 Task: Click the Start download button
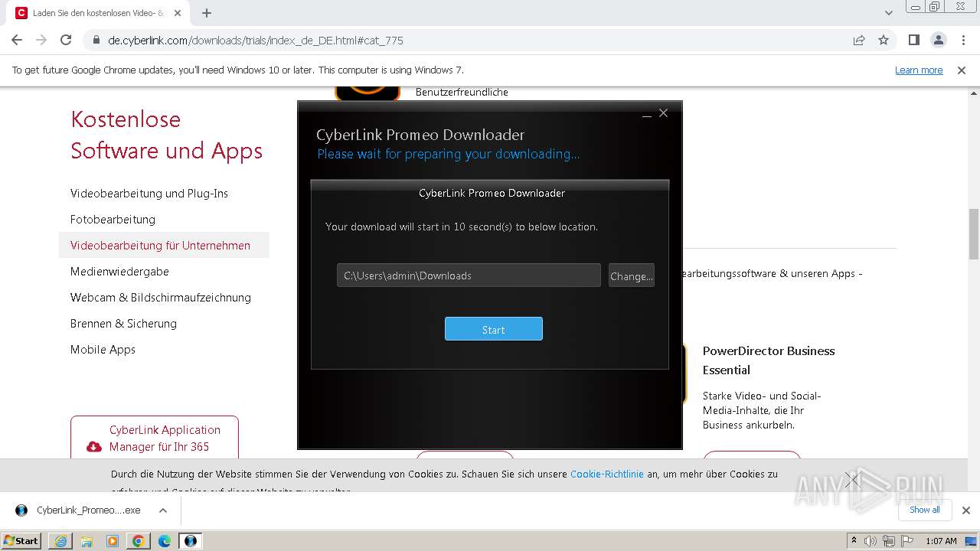pyautogui.click(x=493, y=329)
